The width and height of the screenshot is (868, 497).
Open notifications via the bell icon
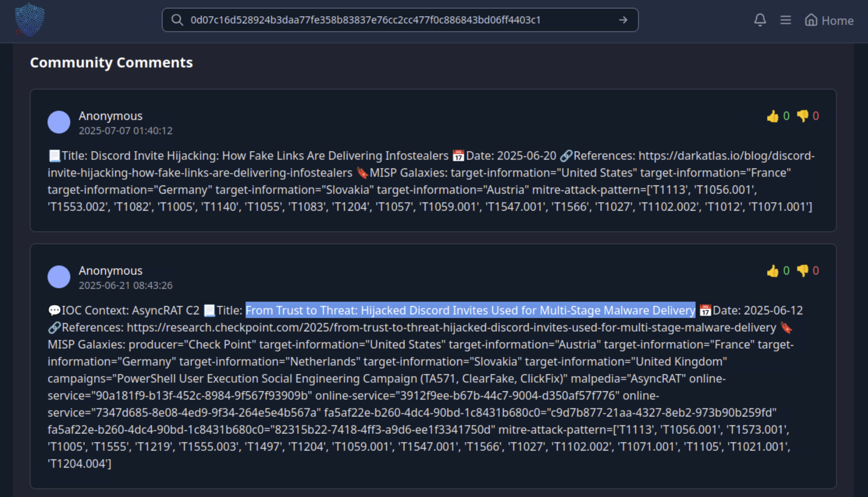760,20
